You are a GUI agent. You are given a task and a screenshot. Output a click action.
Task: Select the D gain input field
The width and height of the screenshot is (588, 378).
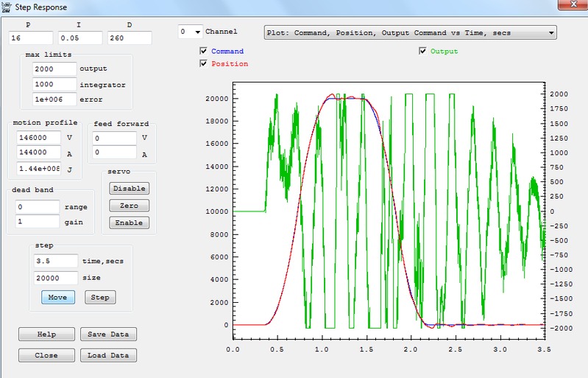pos(130,38)
